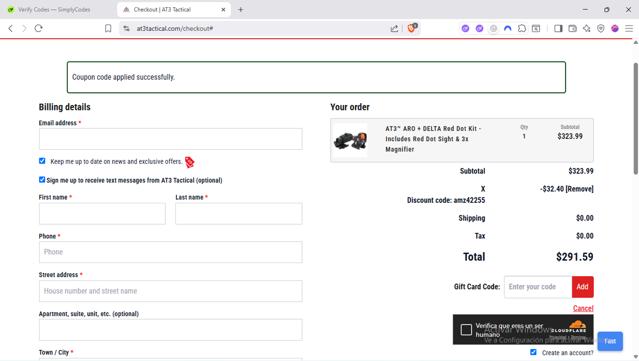Screen dimensions: 639x361
Task: Open the browser hamburger main menu
Action: [629, 29]
